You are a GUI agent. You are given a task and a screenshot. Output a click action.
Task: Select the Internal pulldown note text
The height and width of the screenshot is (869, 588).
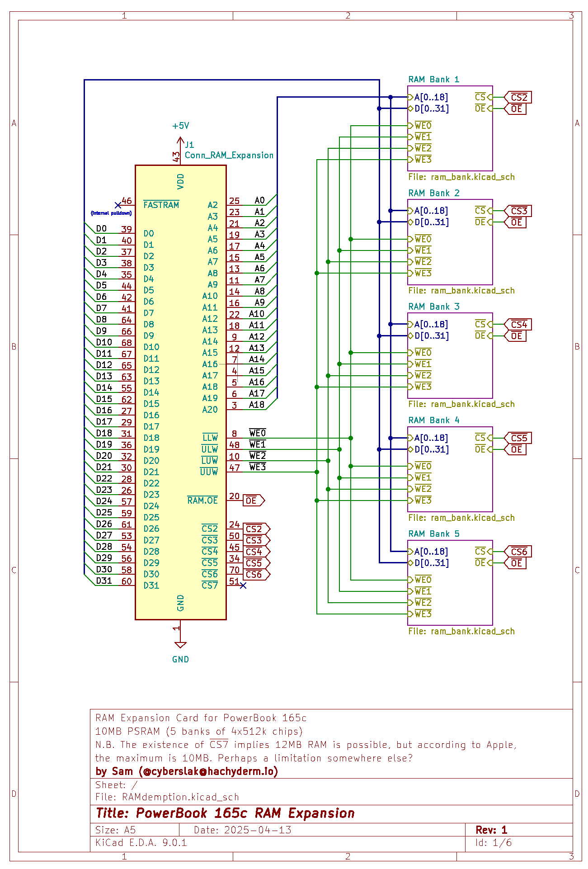pyautogui.click(x=111, y=213)
